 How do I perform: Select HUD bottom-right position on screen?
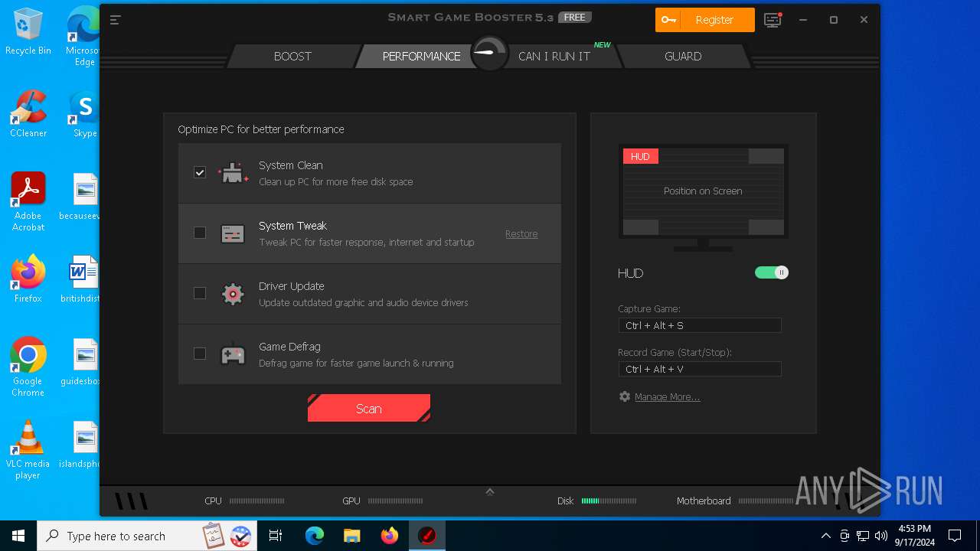click(x=766, y=227)
